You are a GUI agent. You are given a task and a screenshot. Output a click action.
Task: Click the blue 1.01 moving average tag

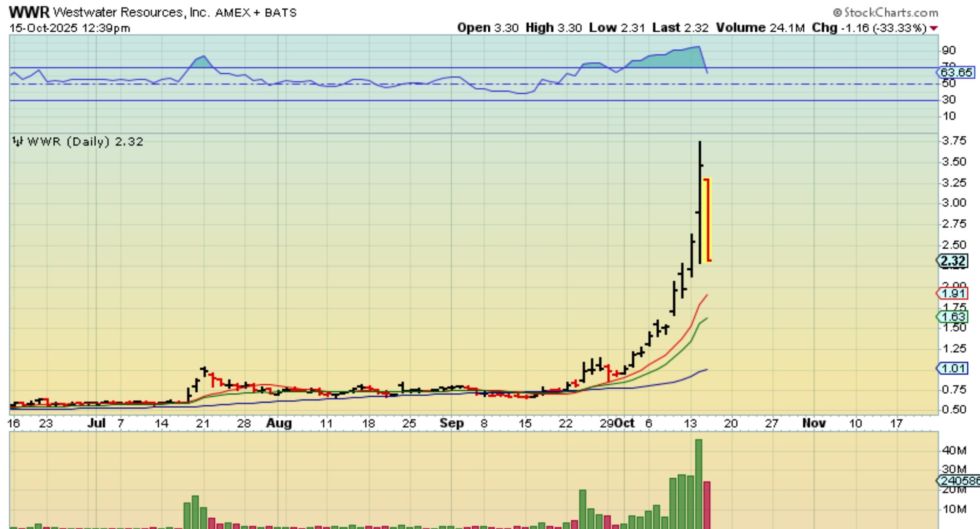(953, 368)
